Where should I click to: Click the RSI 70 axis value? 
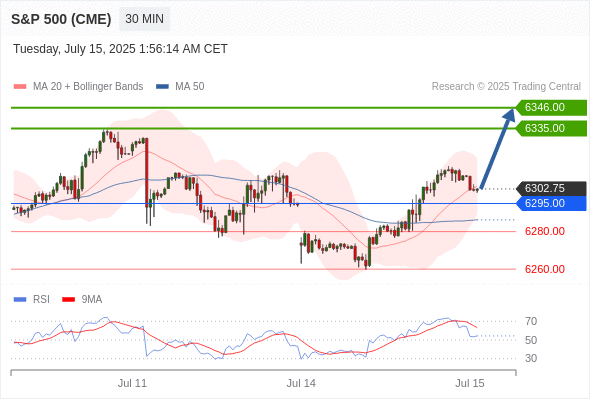coord(531,321)
